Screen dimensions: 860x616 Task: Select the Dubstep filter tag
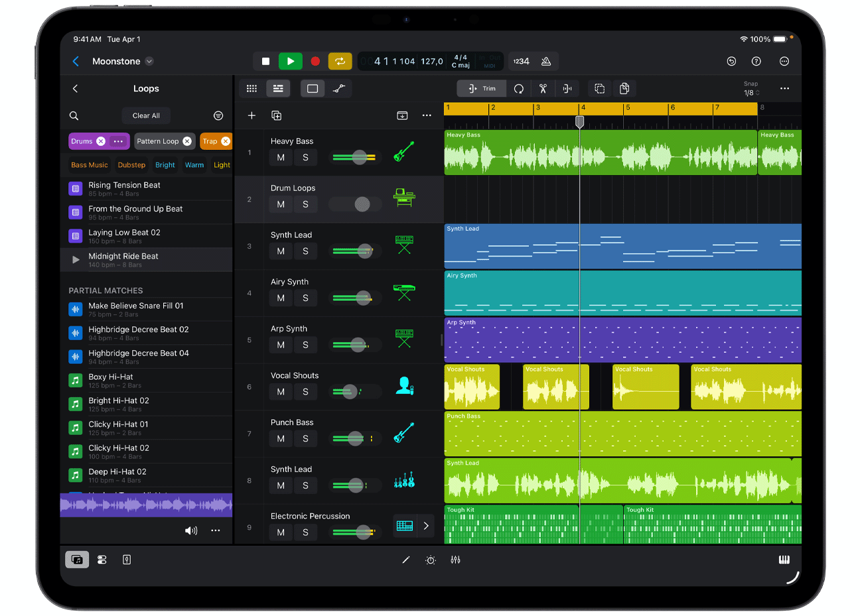tap(131, 165)
